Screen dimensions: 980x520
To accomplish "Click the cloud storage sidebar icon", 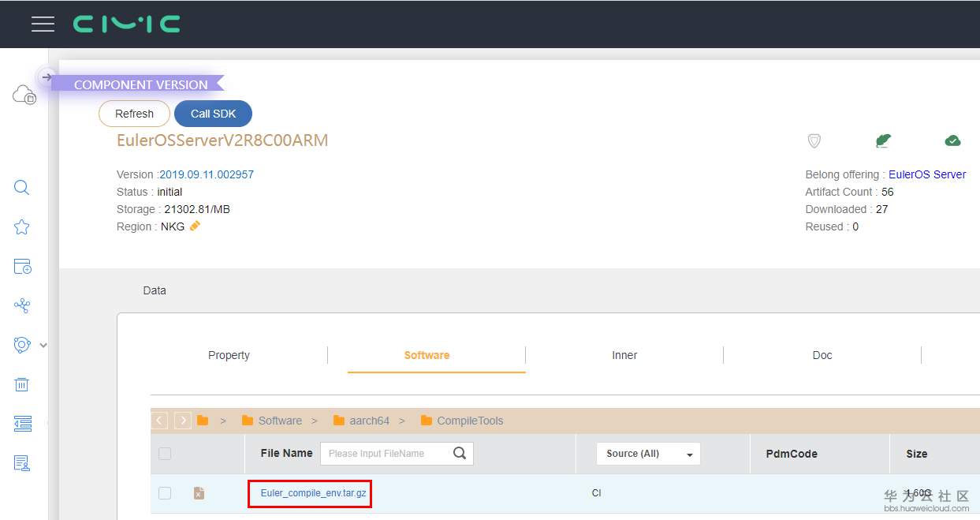I will pos(24,95).
